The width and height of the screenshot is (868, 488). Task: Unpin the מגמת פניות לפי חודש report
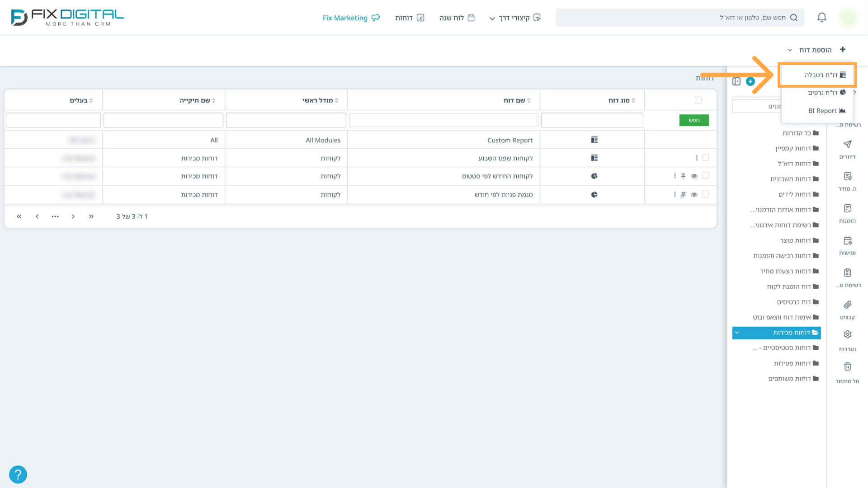[683, 195]
